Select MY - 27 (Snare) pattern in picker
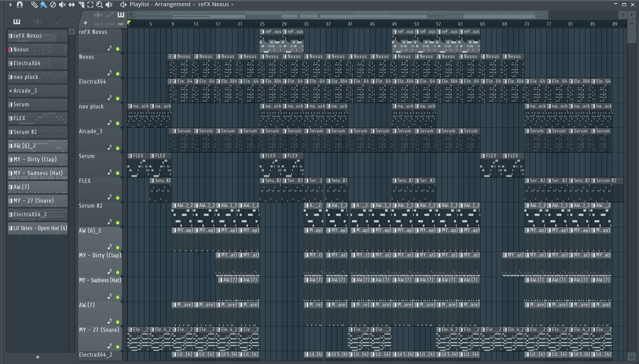 37,201
